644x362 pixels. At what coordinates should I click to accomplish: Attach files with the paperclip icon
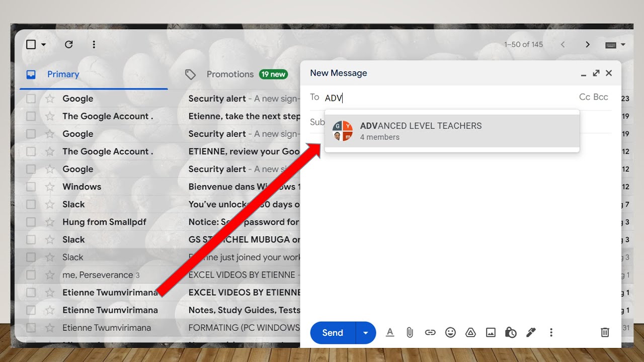pos(410,332)
